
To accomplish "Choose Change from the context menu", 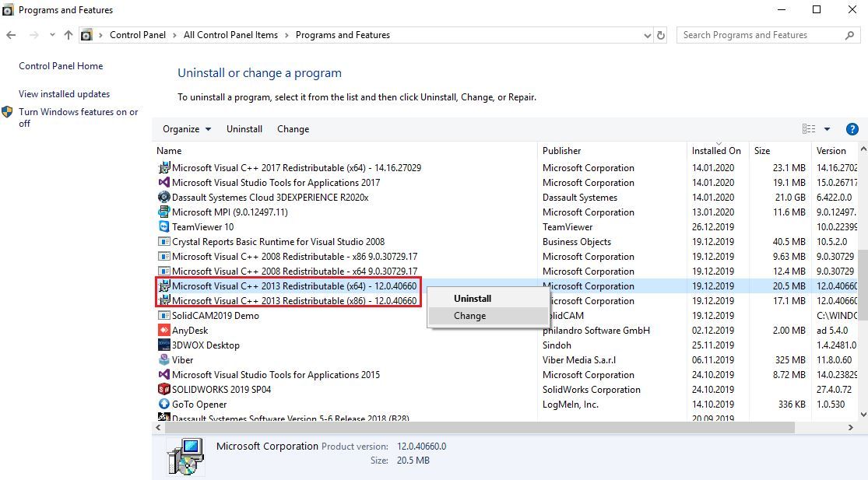I will coord(469,316).
